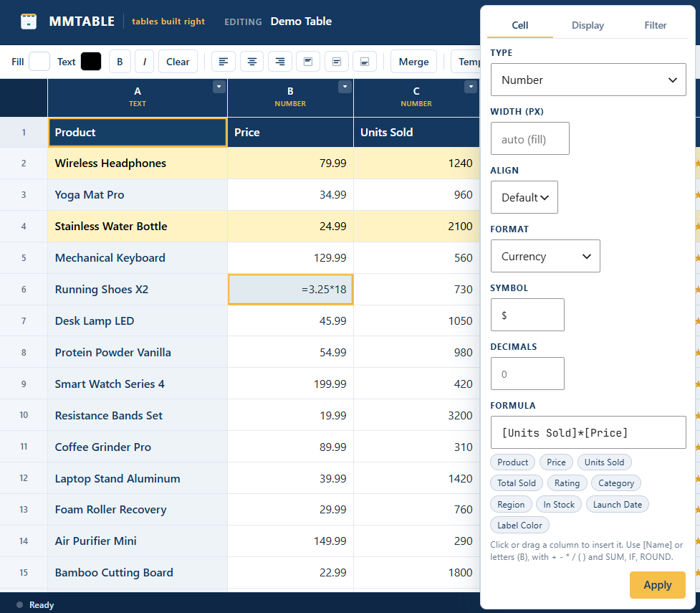
Task: Toggle bold formatting
Action: 120,62
